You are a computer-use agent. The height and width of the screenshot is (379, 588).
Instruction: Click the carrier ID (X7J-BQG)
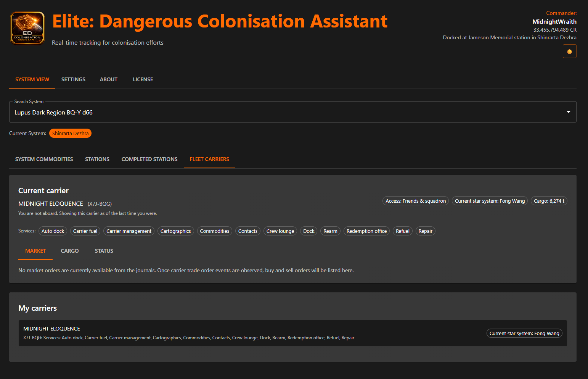pos(100,204)
